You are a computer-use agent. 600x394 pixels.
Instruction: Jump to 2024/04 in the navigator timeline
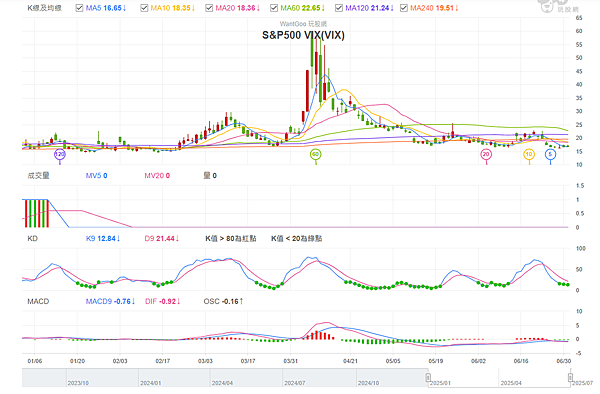(x=222, y=383)
